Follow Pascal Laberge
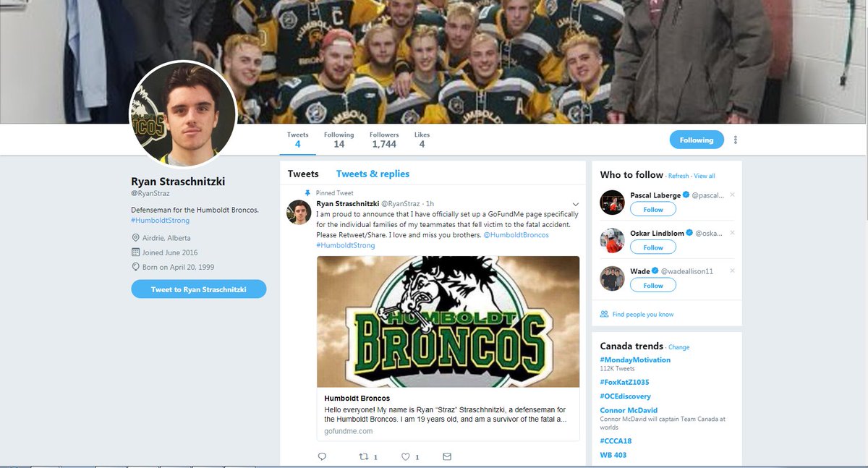The image size is (868, 468). [x=653, y=209]
